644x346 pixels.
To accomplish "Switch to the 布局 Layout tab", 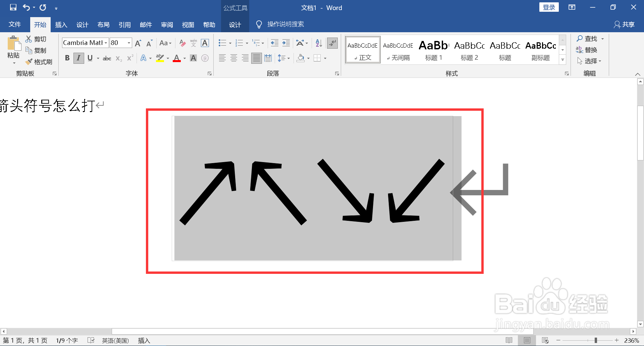I will click(104, 24).
